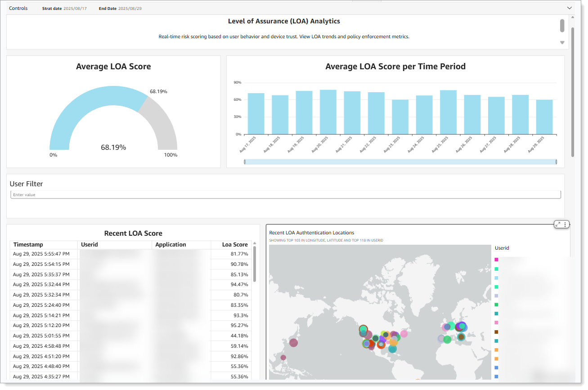588x390 pixels.
Task: Sort the table by the Loa Score column
Action: (234, 244)
